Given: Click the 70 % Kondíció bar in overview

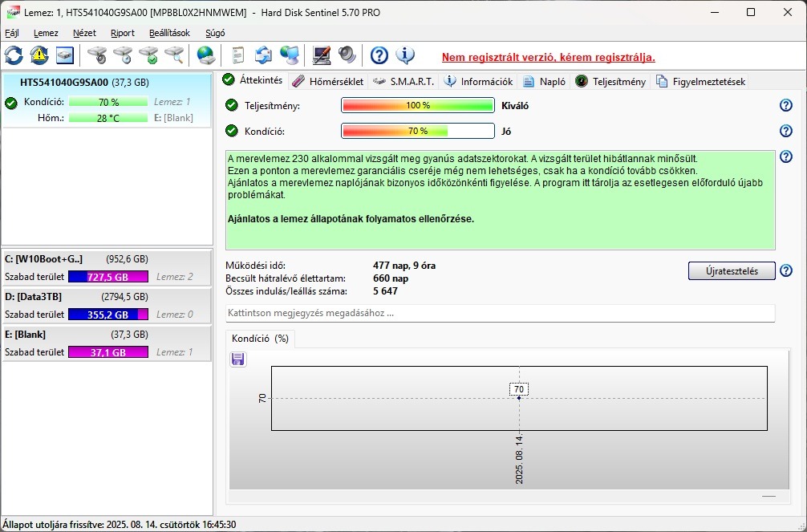Looking at the screenshot, I should (x=417, y=131).
